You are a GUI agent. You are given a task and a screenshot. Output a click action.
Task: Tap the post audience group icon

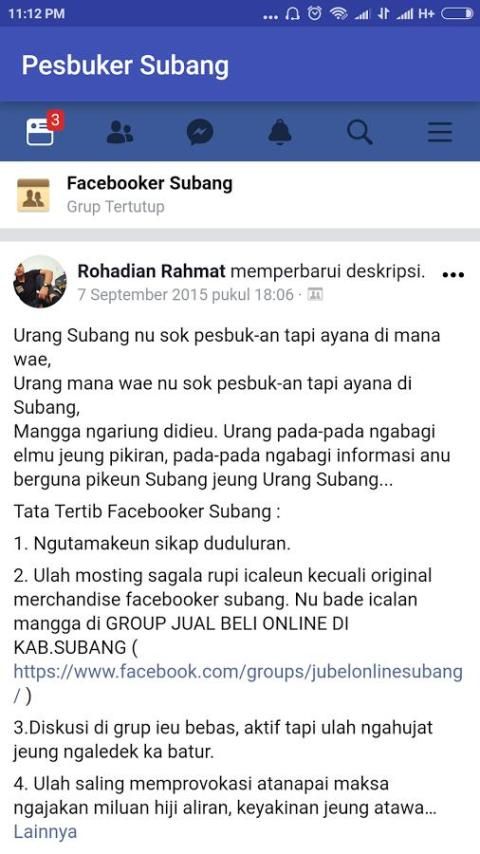[x=315, y=295]
